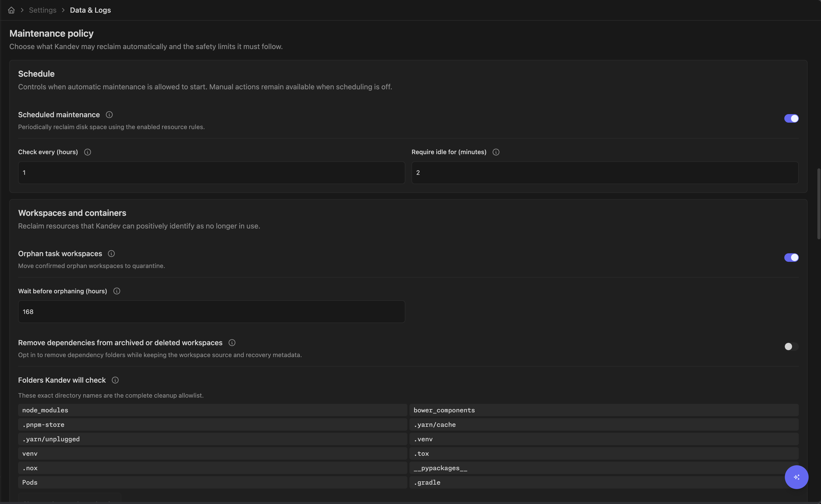This screenshot has width=821, height=504.
Task: Show info for Wait before orphaning
Action: (x=117, y=291)
